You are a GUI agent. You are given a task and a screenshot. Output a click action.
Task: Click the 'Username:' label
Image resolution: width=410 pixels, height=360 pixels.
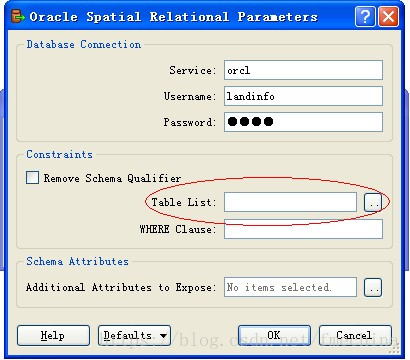coord(190,96)
